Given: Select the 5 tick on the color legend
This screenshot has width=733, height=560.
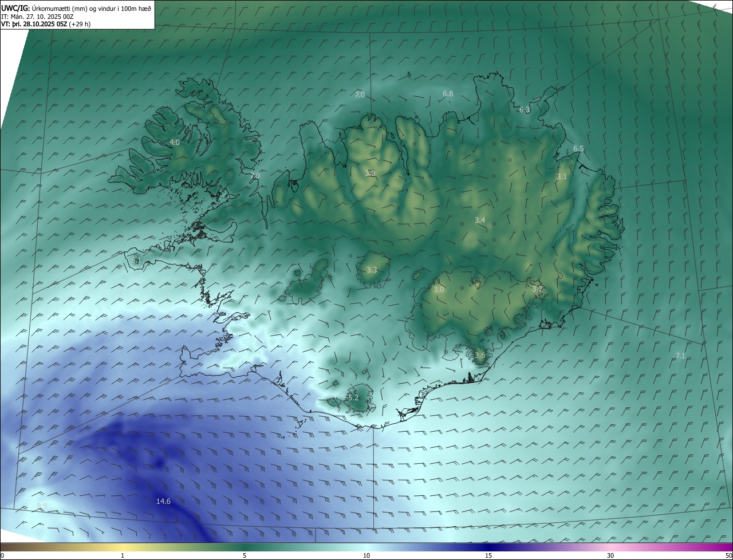Looking at the screenshot, I should (245, 555).
